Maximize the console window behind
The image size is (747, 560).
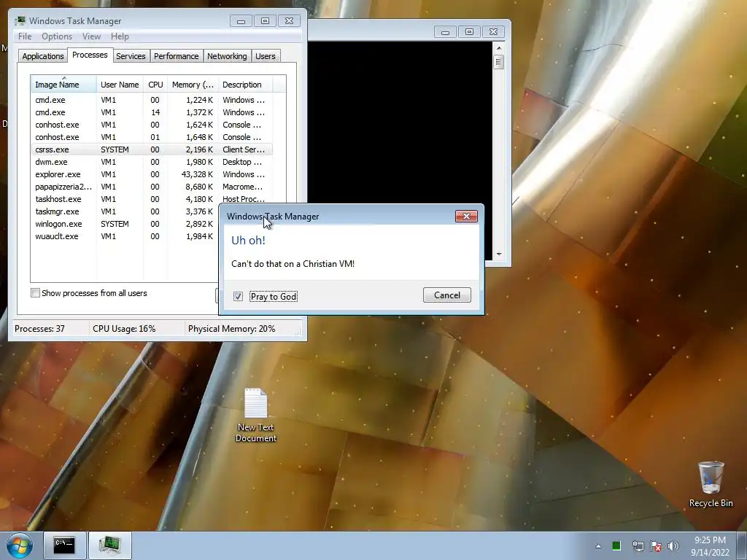[469, 32]
